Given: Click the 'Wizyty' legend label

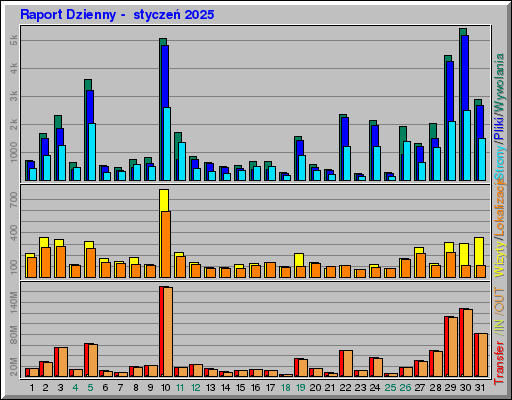Looking at the screenshot, I should pyautogui.click(x=499, y=258).
